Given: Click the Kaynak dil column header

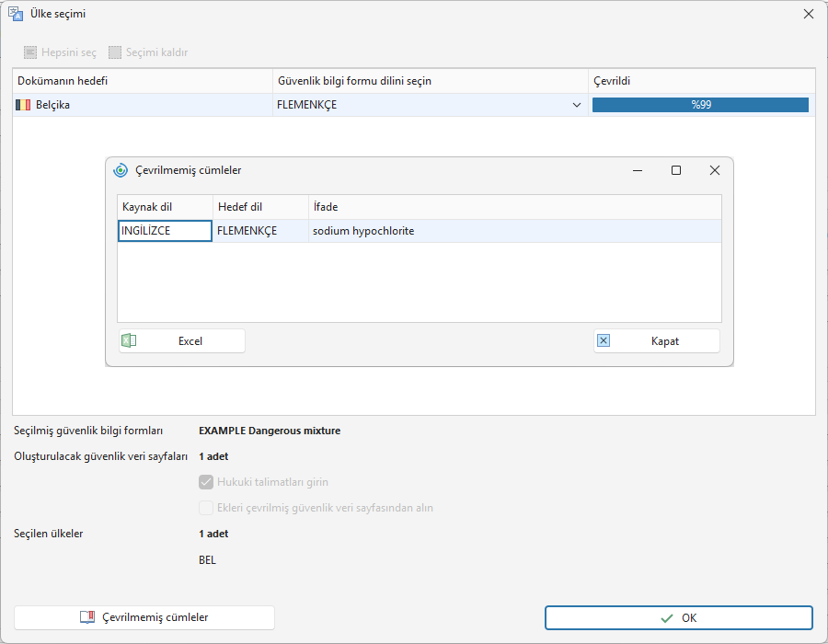Looking at the screenshot, I should click(x=166, y=207).
